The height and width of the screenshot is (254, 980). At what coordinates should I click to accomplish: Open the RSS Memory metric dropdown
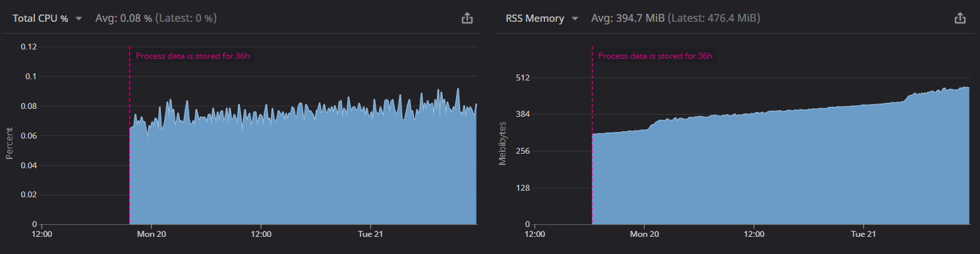click(x=542, y=18)
